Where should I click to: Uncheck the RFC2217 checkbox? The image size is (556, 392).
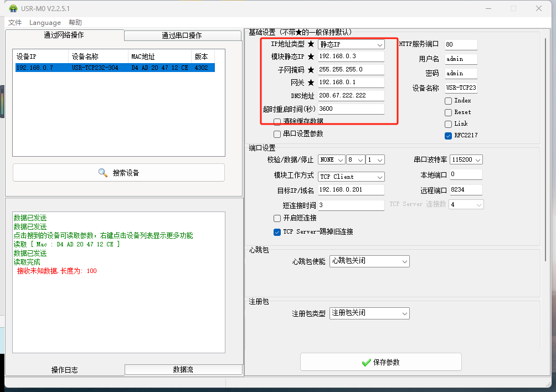click(448, 135)
